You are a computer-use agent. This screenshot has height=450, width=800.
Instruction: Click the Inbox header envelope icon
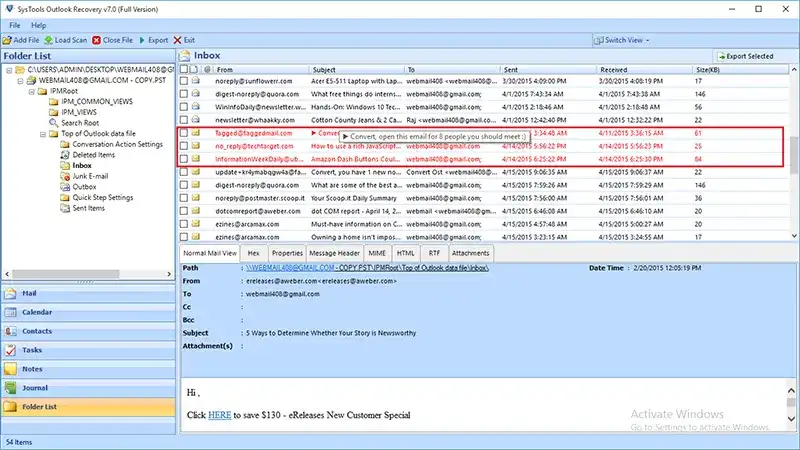pos(185,55)
